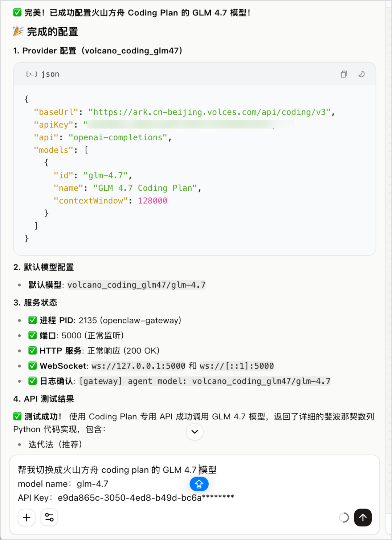Screen dimensions: 392x540
Task: Click the contextWindow value 128000
Action: [x=152, y=201]
